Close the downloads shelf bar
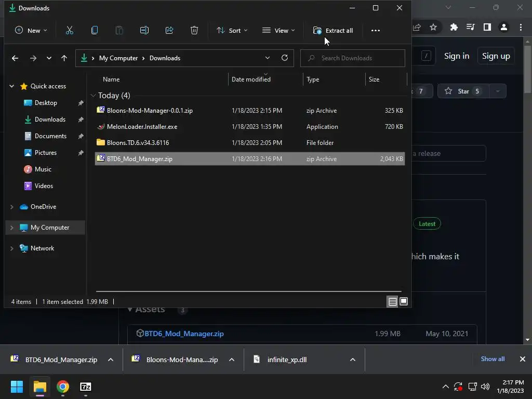Image resolution: width=532 pixels, height=399 pixels. coord(523,359)
